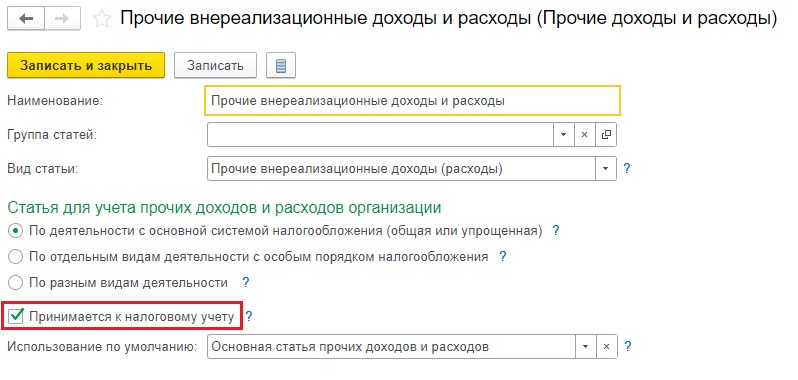This screenshot has height=380, width=798.
Task: Show help for Принимается к налоговому учету
Action: [249, 317]
